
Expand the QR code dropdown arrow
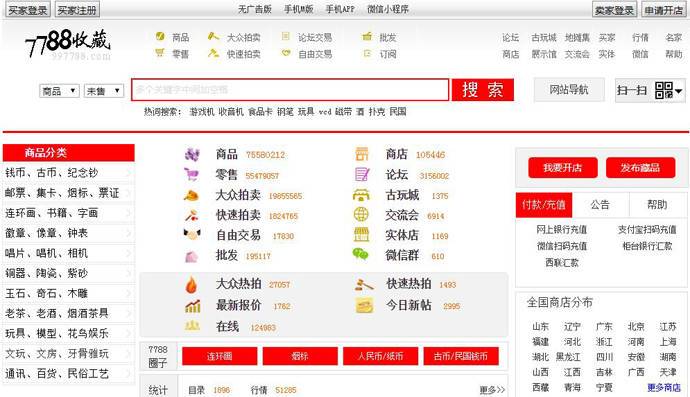pos(679,91)
